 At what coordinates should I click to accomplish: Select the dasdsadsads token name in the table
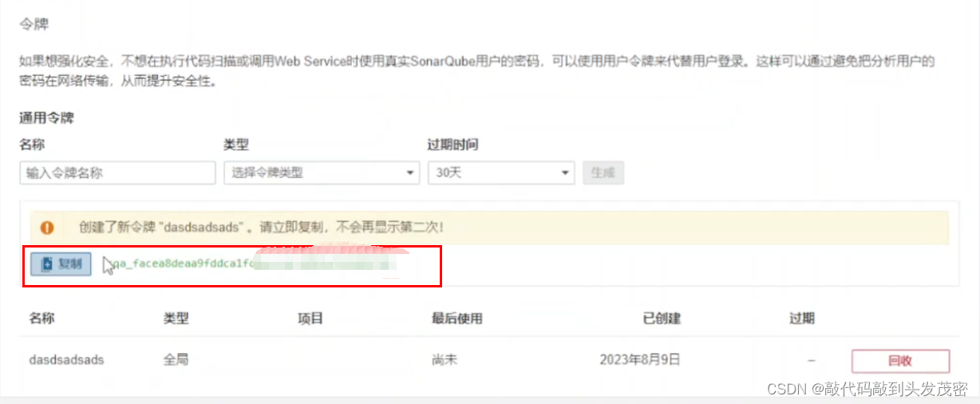(x=66, y=360)
